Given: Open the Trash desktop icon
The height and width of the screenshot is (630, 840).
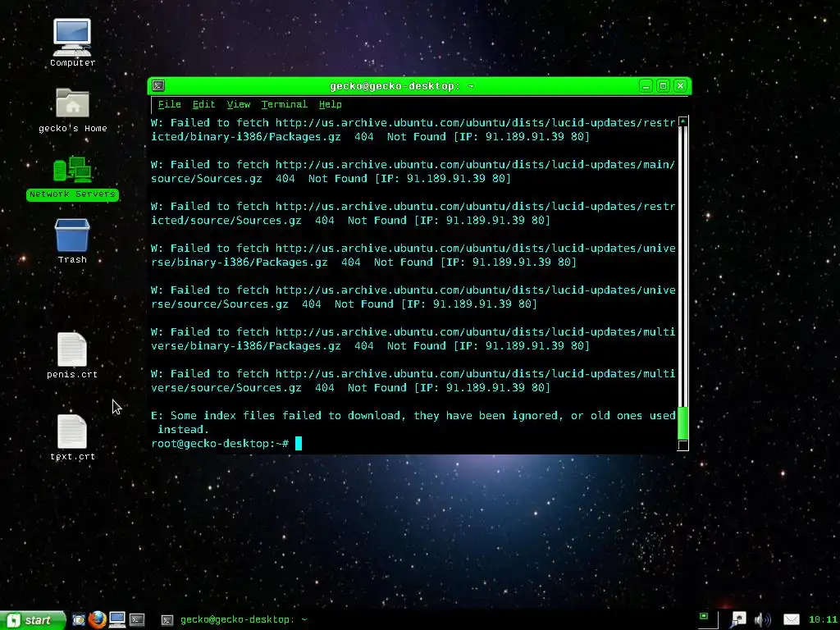Looking at the screenshot, I should click(x=72, y=241).
